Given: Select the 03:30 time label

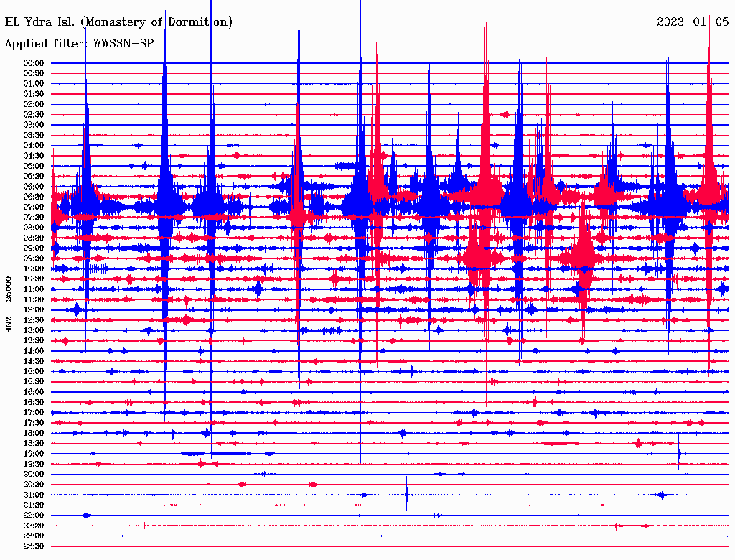Looking at the screenshot, I should pos(34,136).
